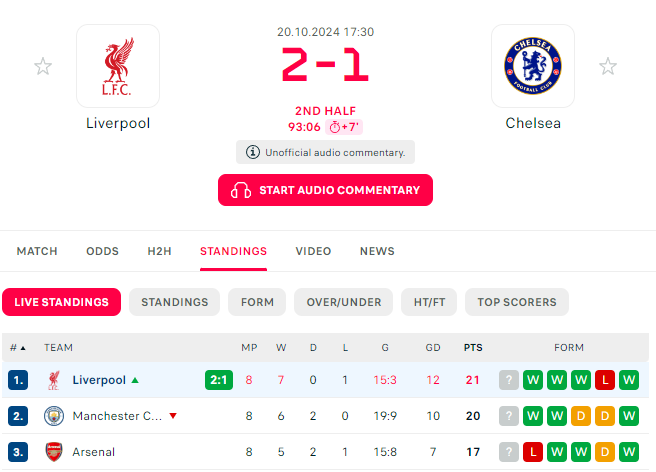Click the added time stopwatch icon
The width and height of the screenshot is (656, 472).
pyautogui.click(x=335, y=127)
